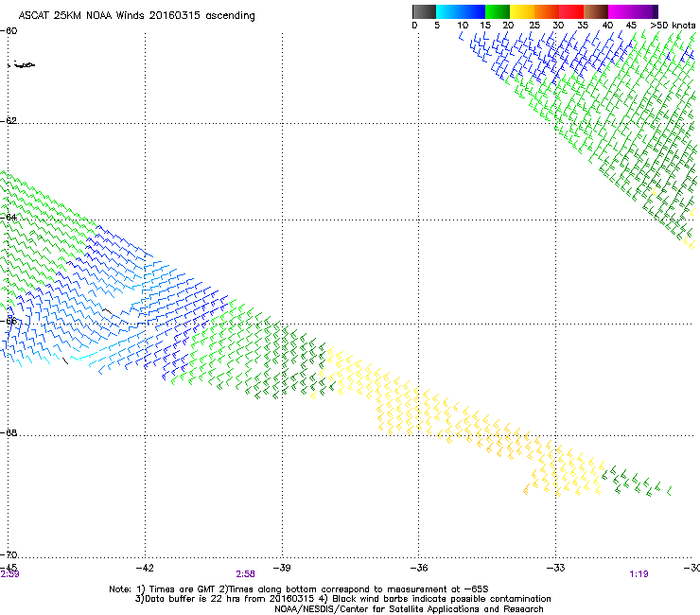Click the NOAA/NESDIS Center for Satellite Applications credit
The height and width of the screenshot is (615, 700).
409,609
